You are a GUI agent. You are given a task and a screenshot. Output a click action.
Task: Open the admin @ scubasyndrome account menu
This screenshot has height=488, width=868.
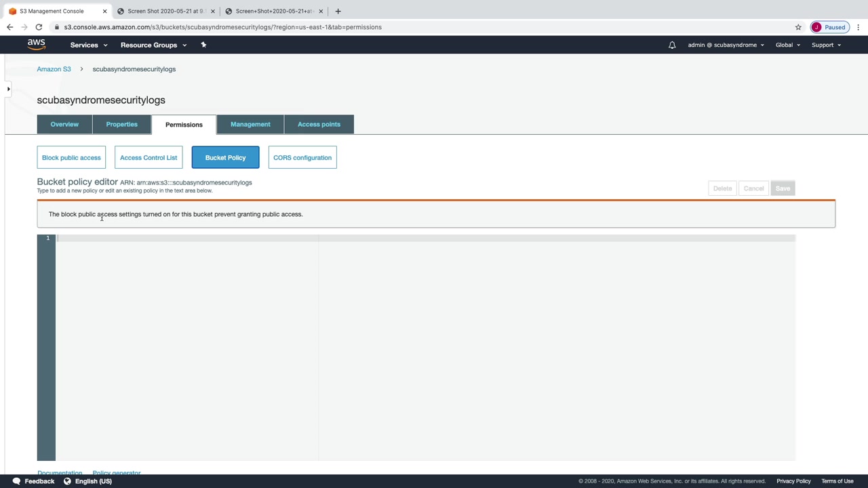coord(726,45)
